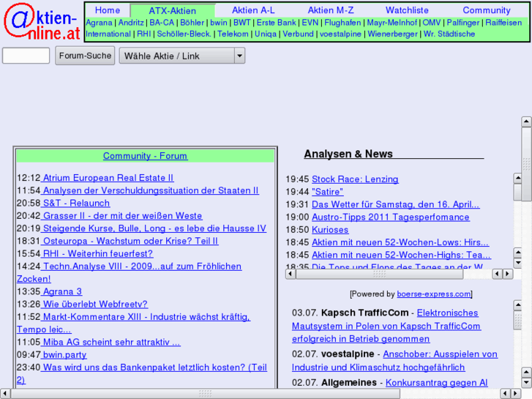Open the bwin stock link
Image resolution: width=532 pixels, height=399 pixels.
point(219,23)
